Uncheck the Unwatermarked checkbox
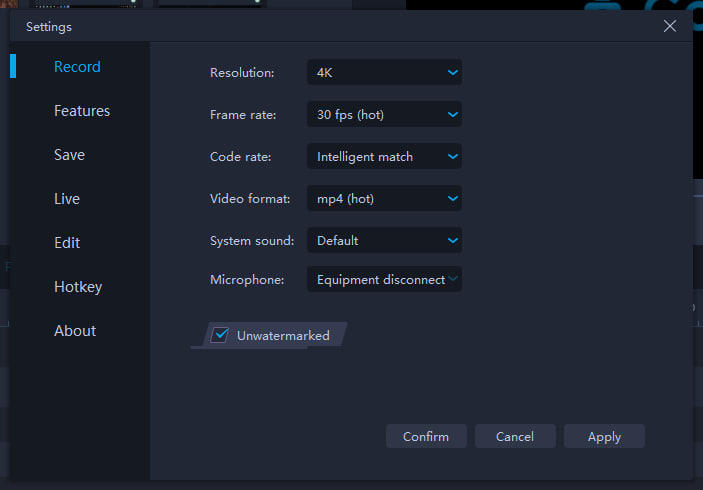Screen dimensions: 703x490 tap(220, 335)
